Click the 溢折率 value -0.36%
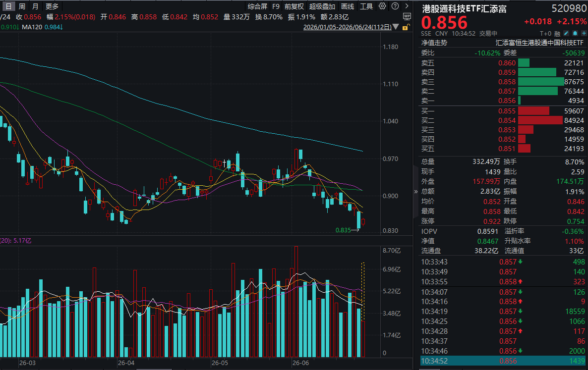 [x=573, y=231]
